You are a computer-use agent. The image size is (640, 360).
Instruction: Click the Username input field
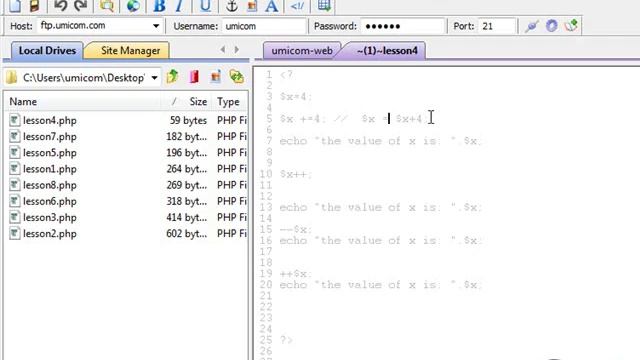tap(263, 26)
